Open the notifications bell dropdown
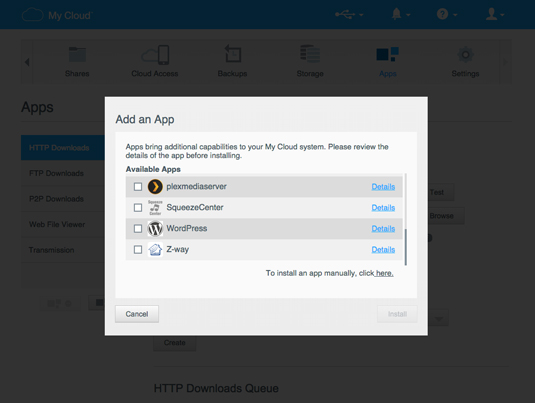 401,14
